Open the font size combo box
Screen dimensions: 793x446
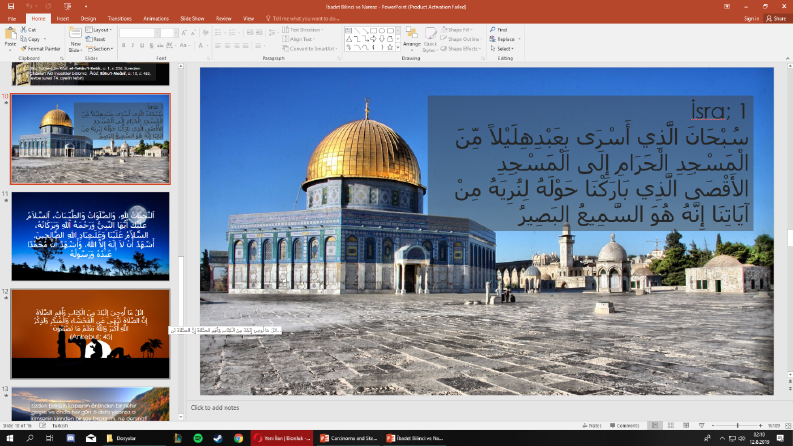[x=169, y=33]
